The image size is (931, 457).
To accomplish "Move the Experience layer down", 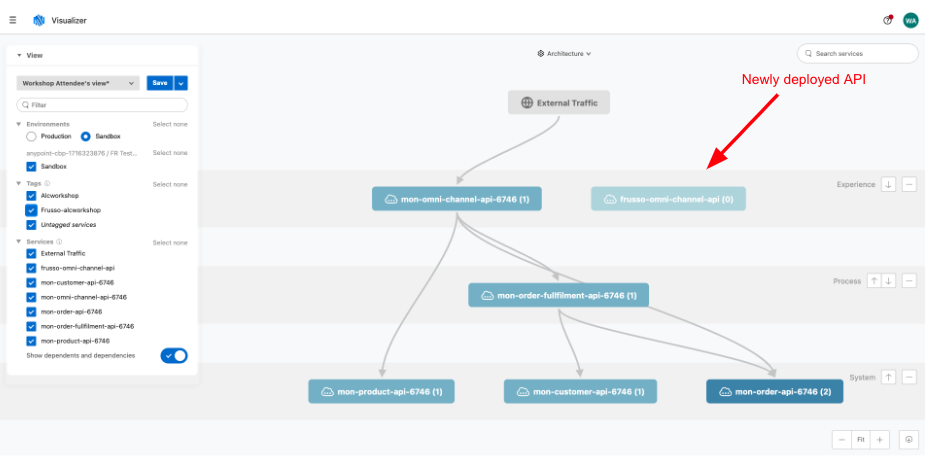I will pos(888,185).
